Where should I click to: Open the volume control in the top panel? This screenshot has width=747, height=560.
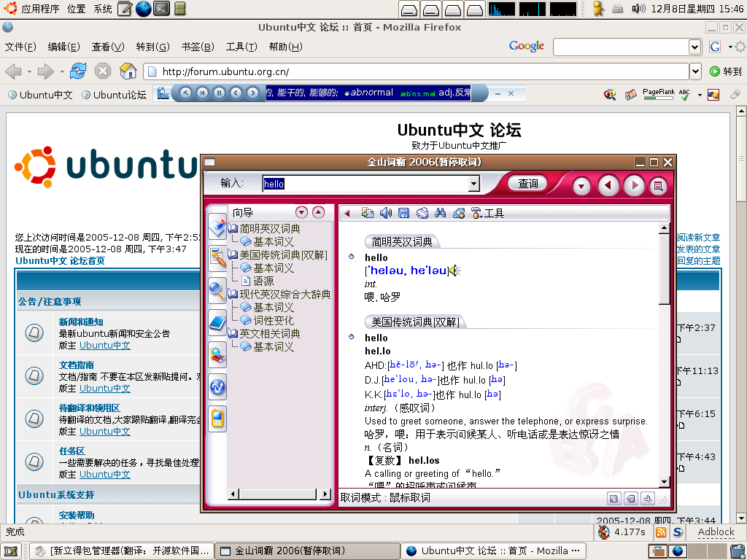(638, 9)
